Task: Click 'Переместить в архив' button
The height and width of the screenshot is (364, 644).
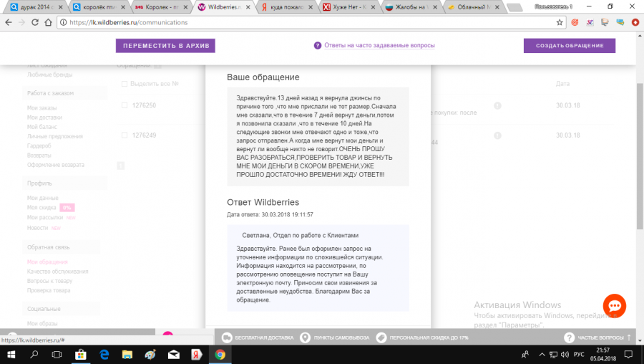Action: pyautogui.click(x=165, y=46)
